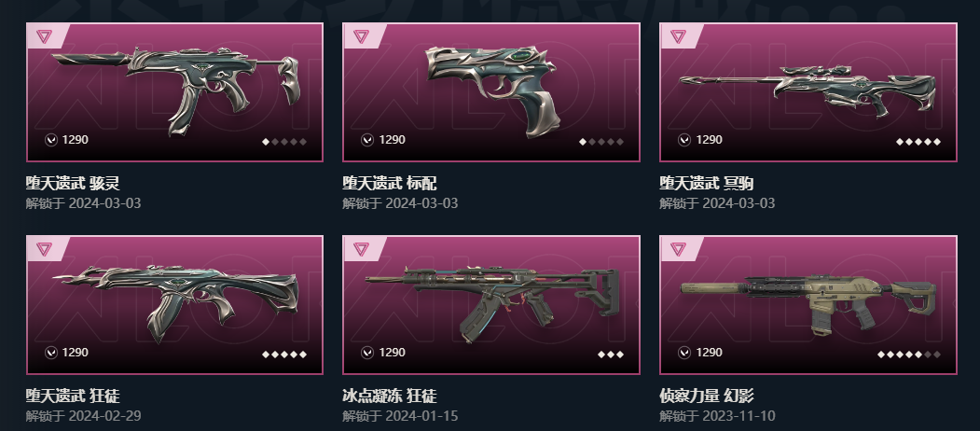Image resolution: width=980 pixels, height=431 pixels.
Task: Open the 冰点凝冻 狂徒 rifle image
Action: (491, 304)
